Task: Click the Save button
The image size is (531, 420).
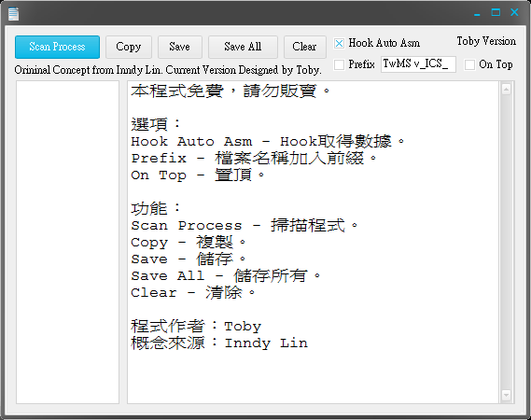Action: [180, 47]
